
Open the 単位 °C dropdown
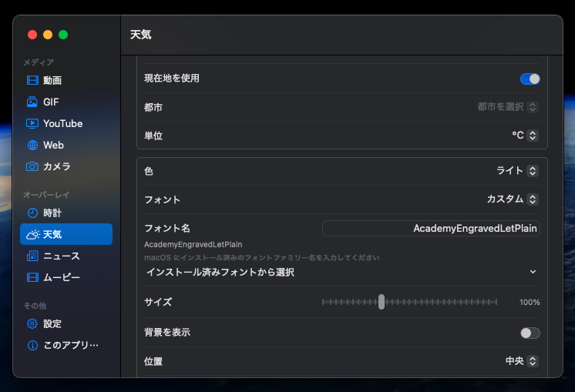(525, 136)
